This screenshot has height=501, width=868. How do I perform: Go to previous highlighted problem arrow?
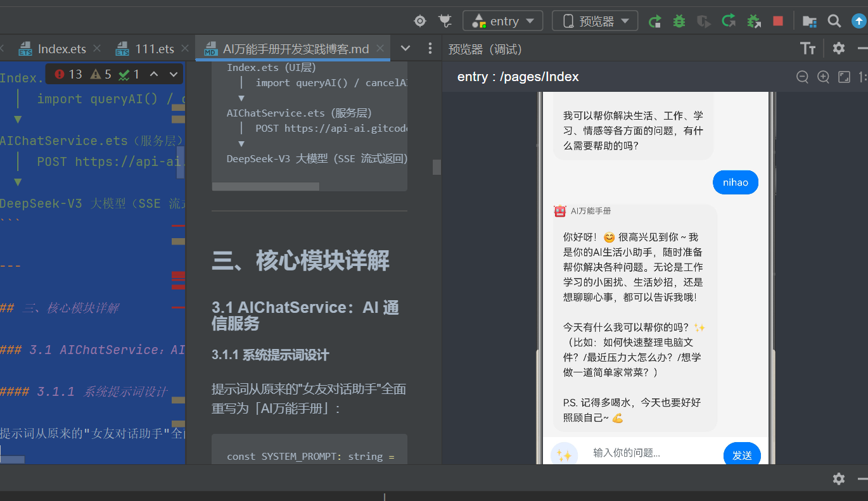153,74
